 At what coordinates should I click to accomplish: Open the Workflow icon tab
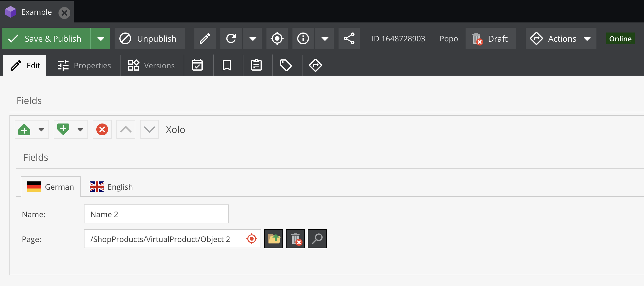click(316, 65)
